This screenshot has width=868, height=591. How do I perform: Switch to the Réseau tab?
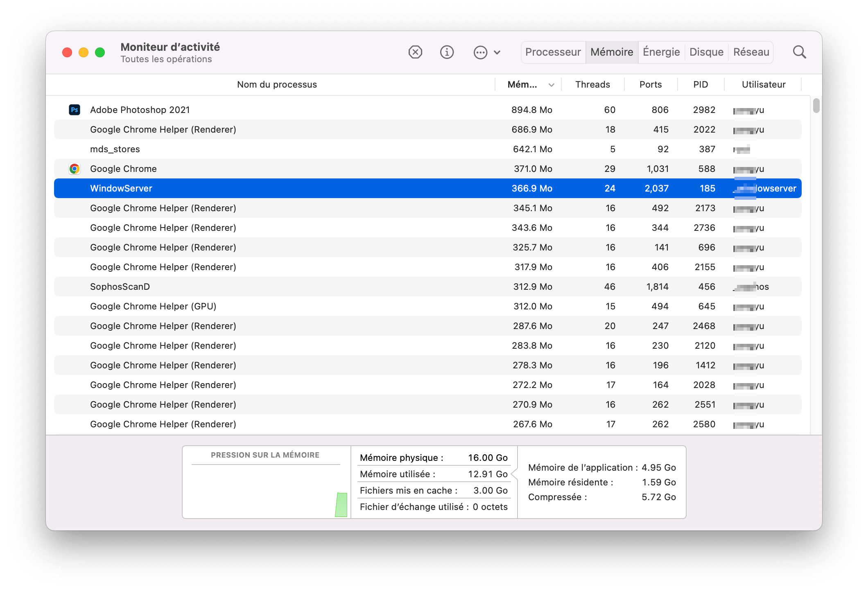tap(751, 52)
